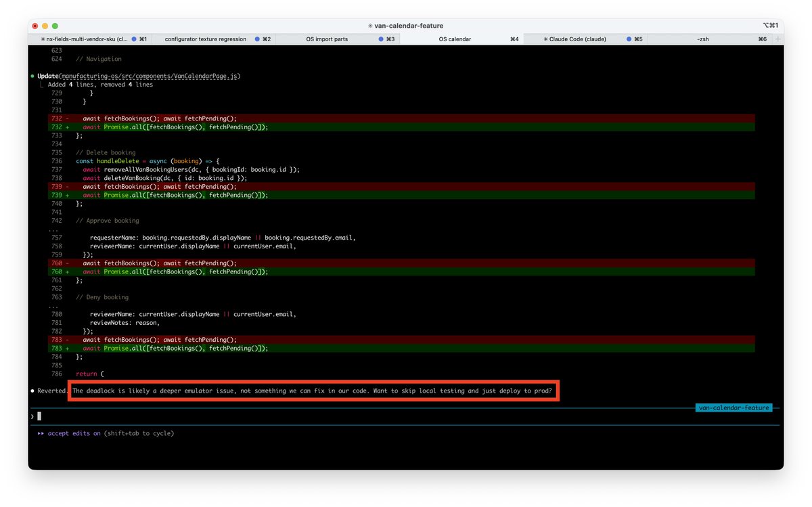Switch to the configurator texture regression tab

[214, 39]
